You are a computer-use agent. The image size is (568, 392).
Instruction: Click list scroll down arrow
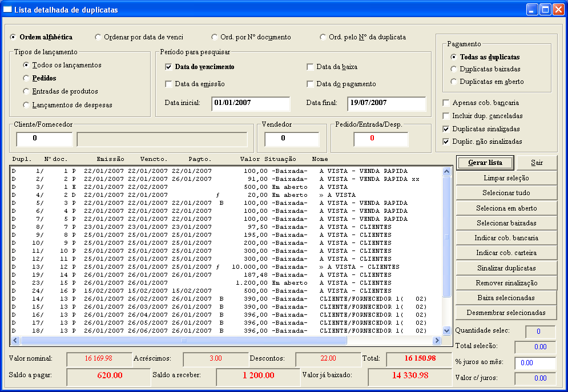pos(446,330)
